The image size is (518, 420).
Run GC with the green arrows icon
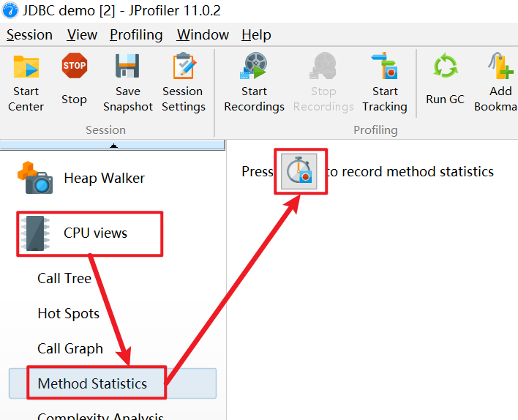(446, 65)
